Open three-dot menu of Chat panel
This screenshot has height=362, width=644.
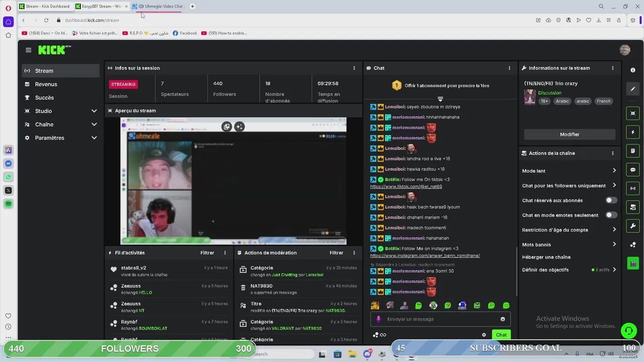point(509,68)
